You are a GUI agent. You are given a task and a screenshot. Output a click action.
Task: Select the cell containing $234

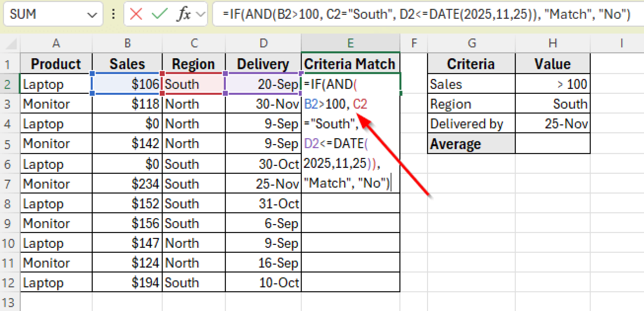click(x=127, y=184)
